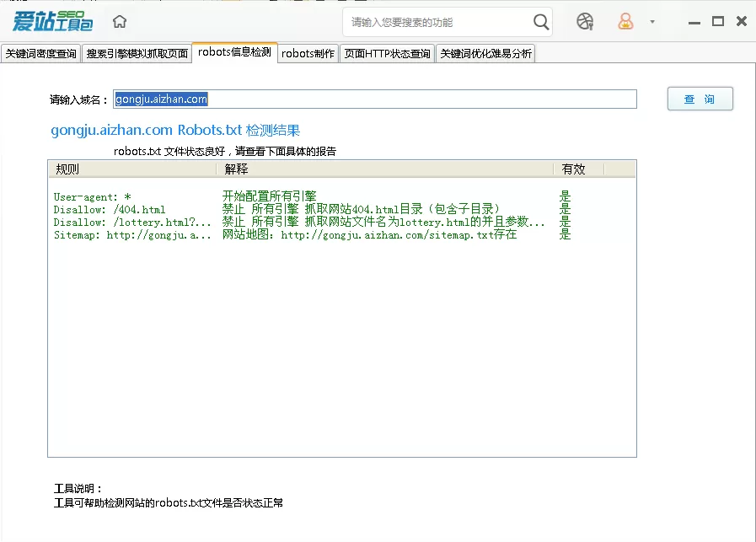The height and width of the screenshot is (542, 756).
Task: Open the user account avatar icon
Action: click(625, 22)
